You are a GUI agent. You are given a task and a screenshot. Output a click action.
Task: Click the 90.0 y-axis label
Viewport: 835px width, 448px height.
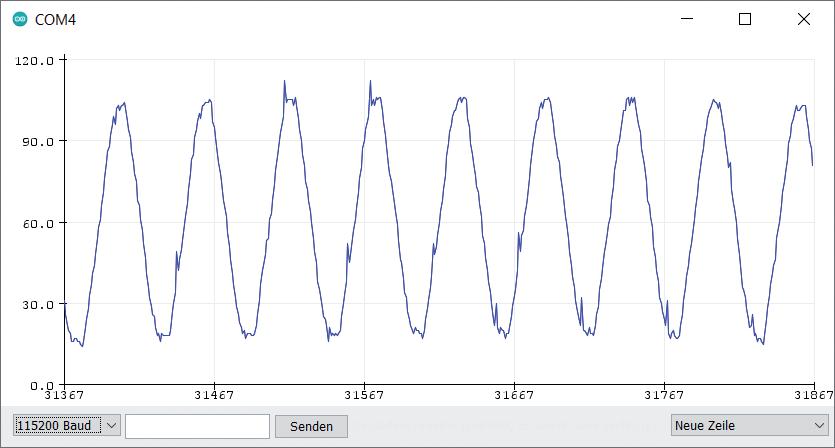[38, 142]
